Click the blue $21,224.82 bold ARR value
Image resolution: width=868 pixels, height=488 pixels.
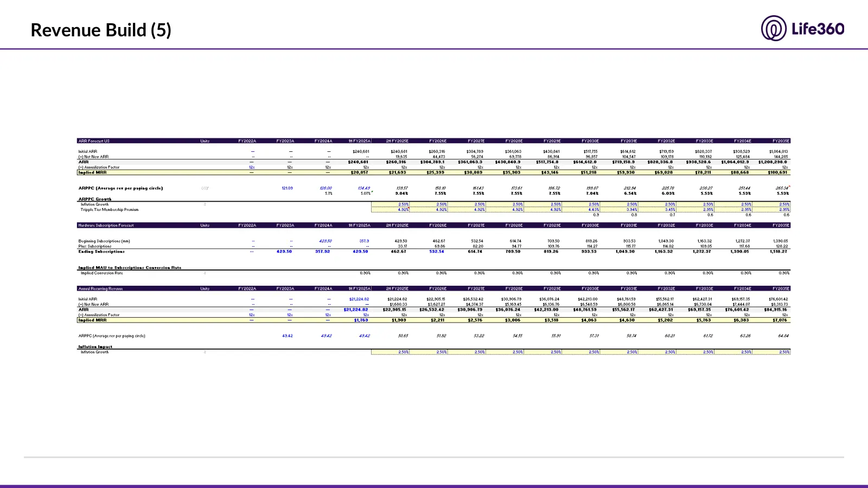[x=356, y=310]
